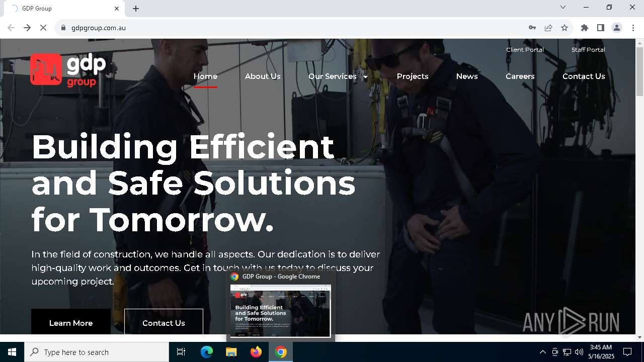Expand the Our Services dropdown arrow
Screen dimensions: 644x362
point(365,77)
